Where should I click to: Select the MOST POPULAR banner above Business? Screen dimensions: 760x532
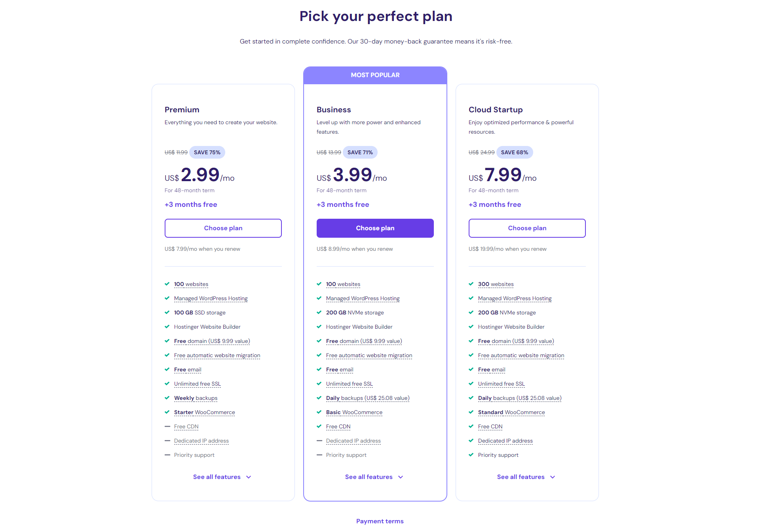coord(375,75)
